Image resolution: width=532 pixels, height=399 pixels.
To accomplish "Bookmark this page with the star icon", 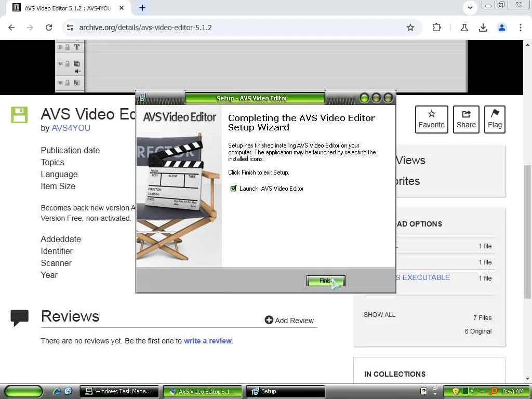I will (410, 28).
